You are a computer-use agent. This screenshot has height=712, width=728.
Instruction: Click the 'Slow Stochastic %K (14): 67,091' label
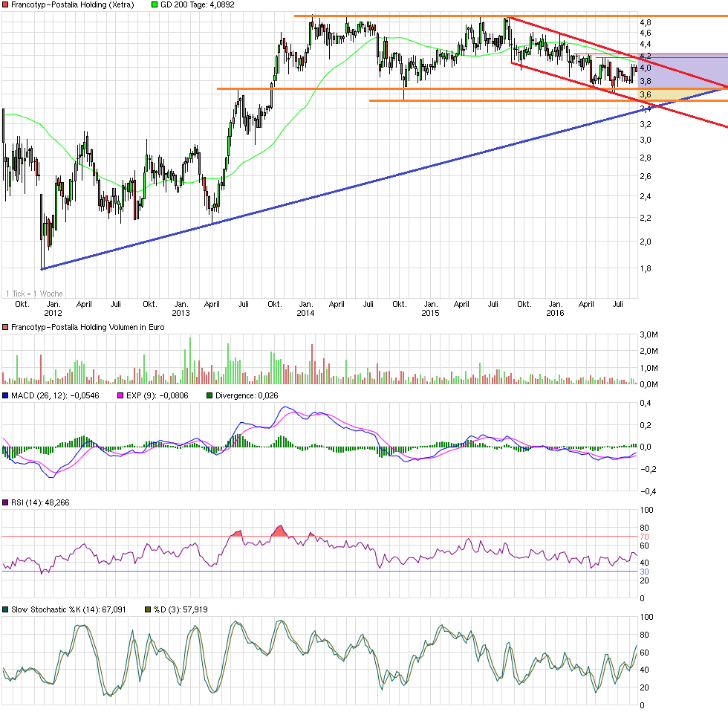point(68,609)
